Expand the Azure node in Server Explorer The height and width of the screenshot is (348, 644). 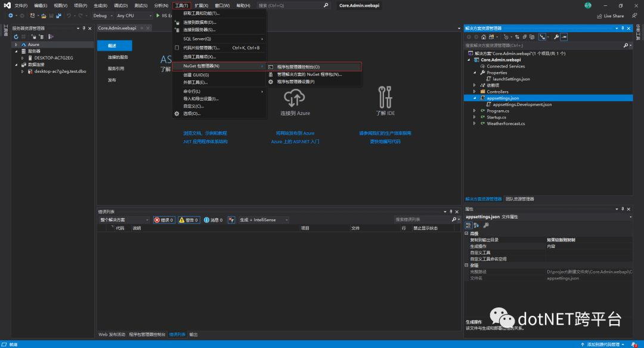[16, 45]
